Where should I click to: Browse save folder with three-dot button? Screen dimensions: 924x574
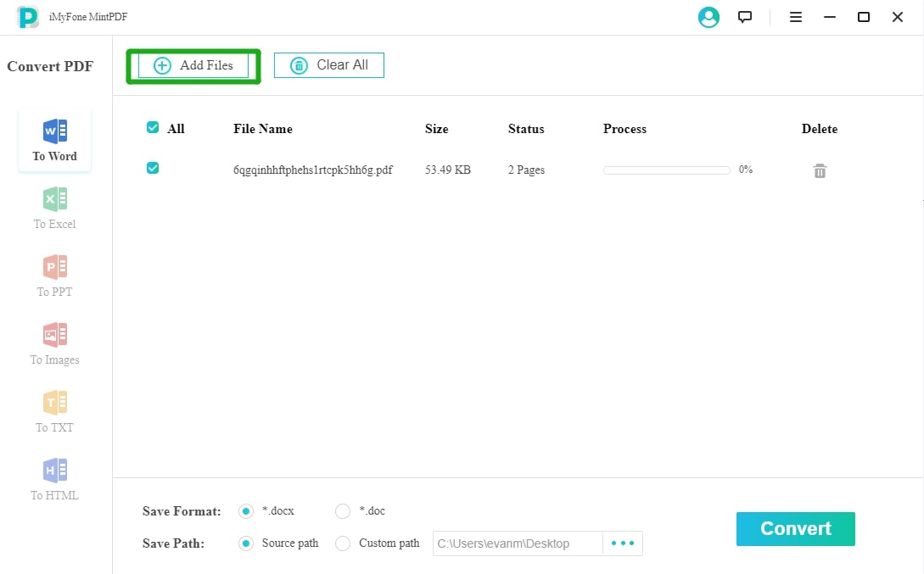(x=623, y=543)
